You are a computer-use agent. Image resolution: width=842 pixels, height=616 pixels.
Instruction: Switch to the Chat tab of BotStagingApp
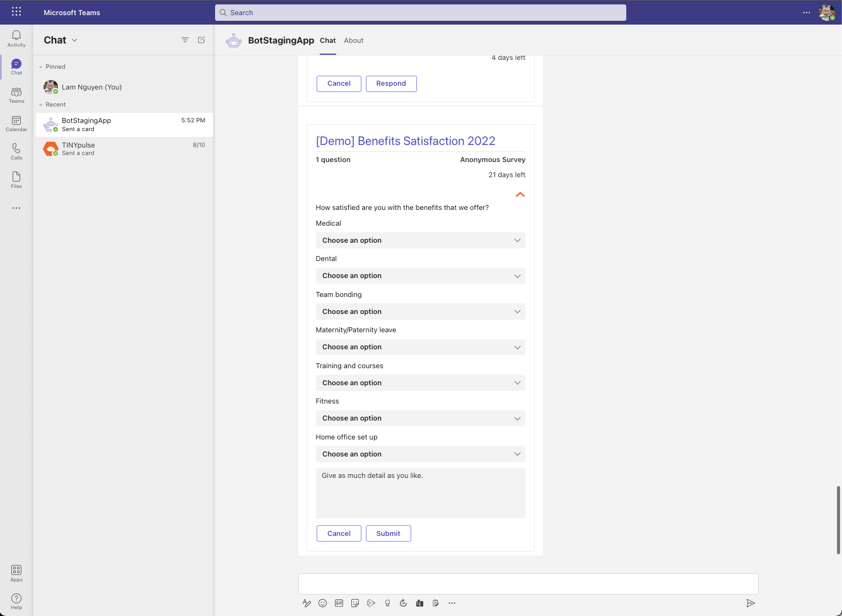click(x=328, y=40)
